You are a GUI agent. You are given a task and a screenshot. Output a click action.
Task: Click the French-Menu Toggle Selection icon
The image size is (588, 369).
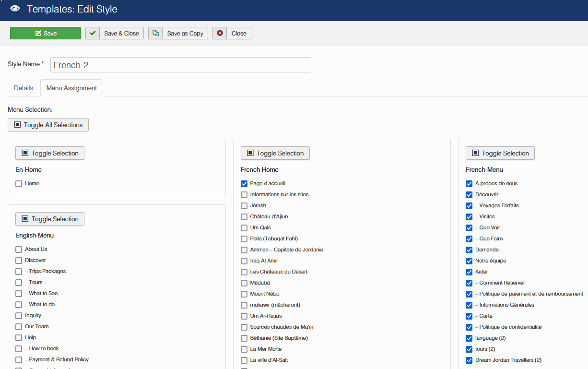tap(475, 153)
